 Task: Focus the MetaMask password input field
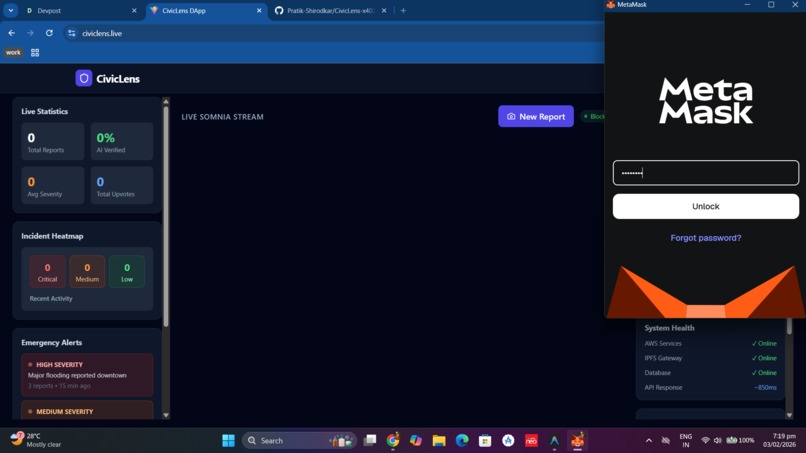tap(705, 173)
